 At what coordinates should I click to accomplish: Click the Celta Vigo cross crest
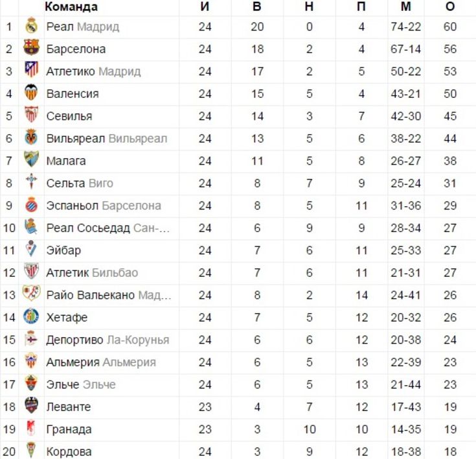click(31, 182)
